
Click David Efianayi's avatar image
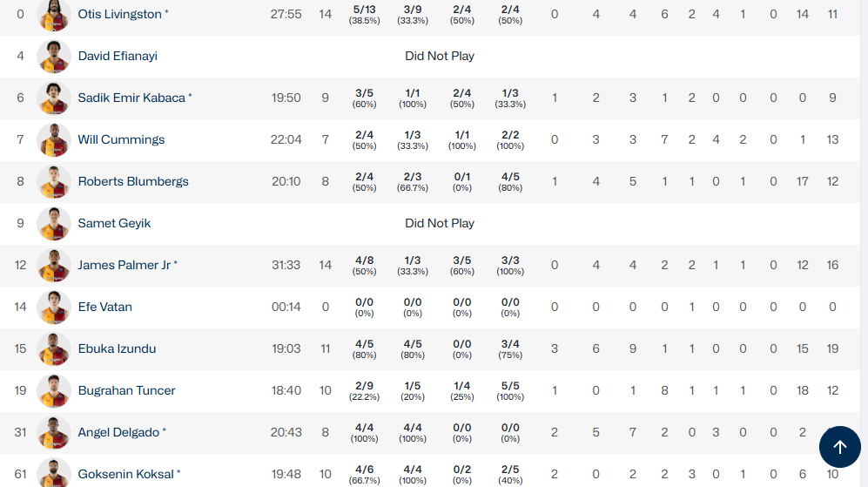tap(54, 57)
